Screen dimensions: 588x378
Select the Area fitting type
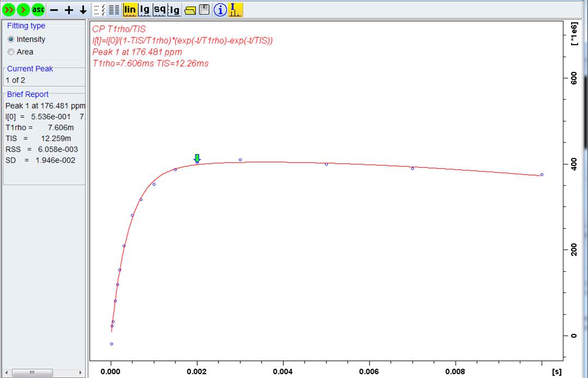click(x=11, y=52)
